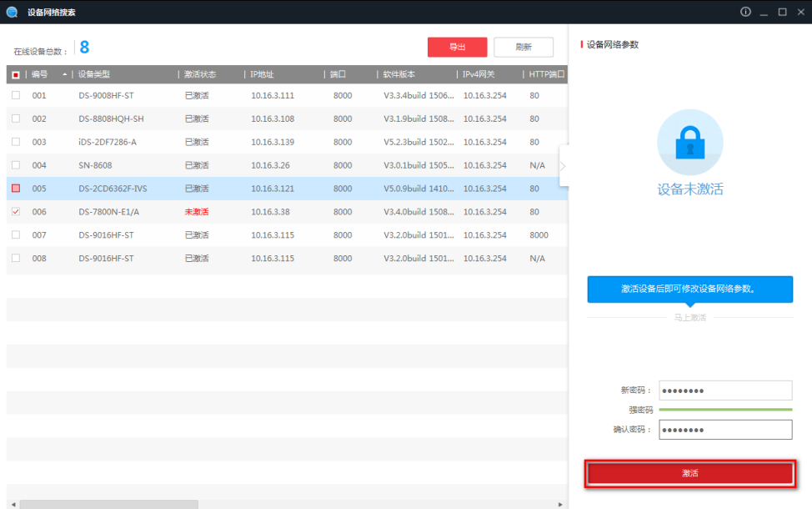Click IP address 10.16.3.111
Viewport: 812px width, 509px height.
(x=273, y=95)
